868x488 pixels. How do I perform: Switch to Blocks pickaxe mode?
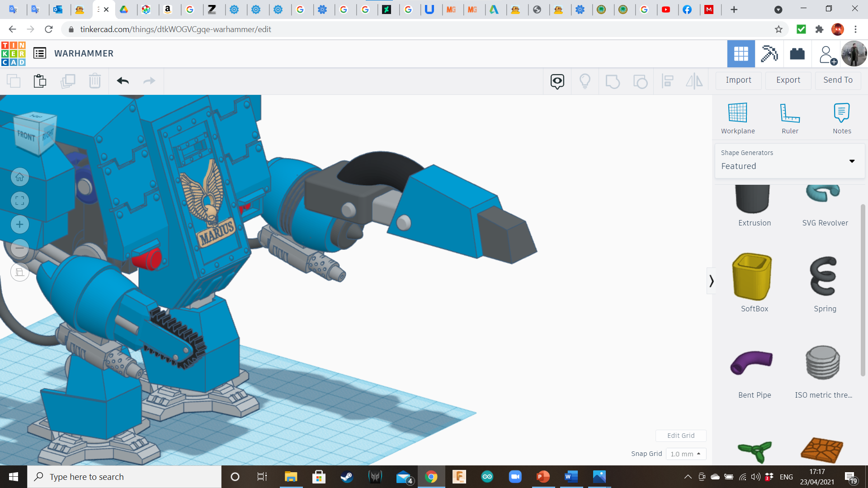coord(769,54)
